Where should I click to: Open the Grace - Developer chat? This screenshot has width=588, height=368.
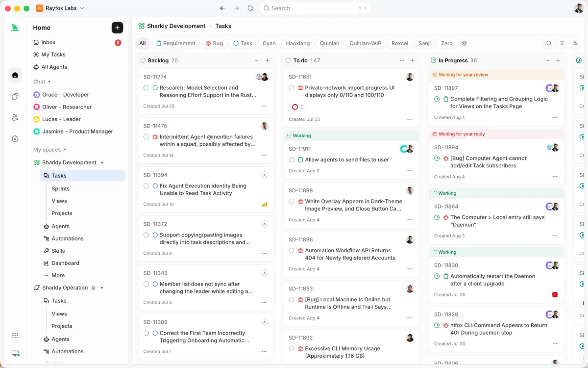tap(66, 94)
